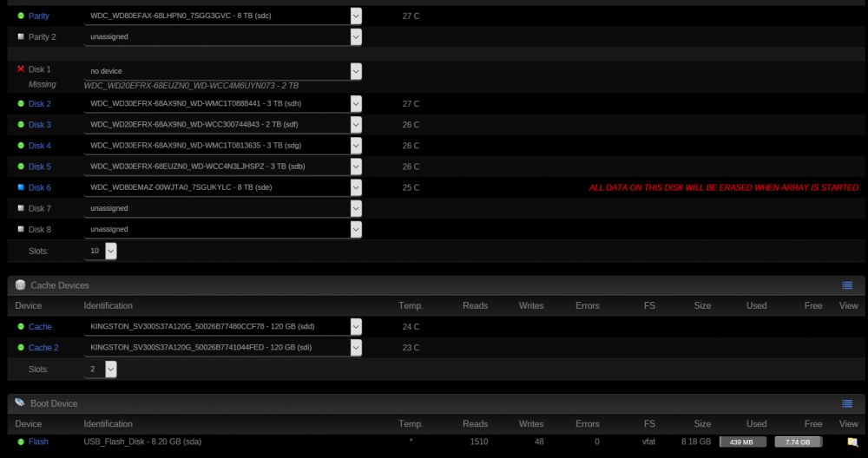This screenshot has height=458, width=868.
Task: Open the Cache device link
Action: [x=41, y=326]
